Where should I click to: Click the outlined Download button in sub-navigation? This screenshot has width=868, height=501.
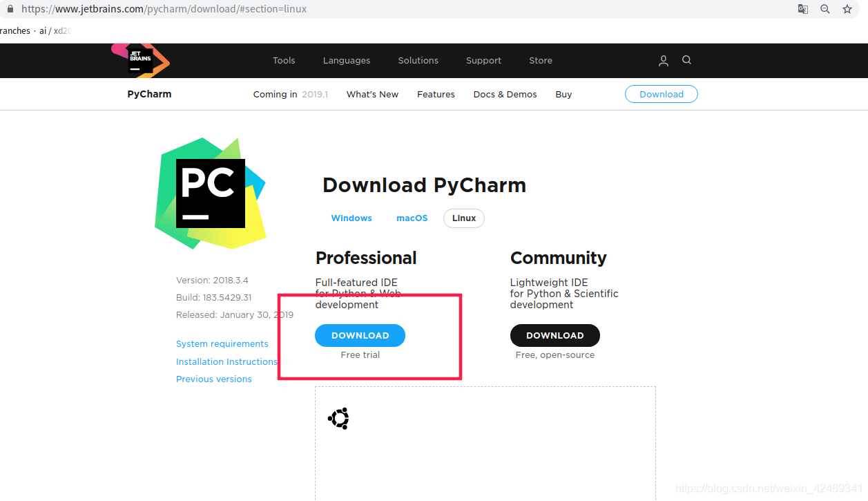(662, 94)
